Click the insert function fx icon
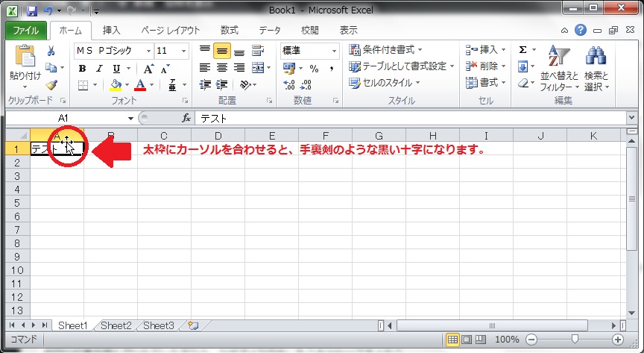 (x=186, y=119)
